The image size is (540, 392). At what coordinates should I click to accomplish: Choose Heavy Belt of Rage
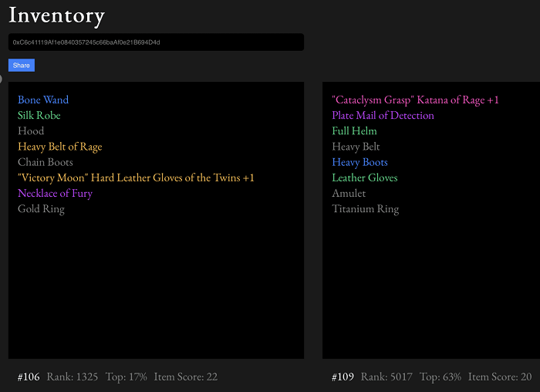coord(60,147)
